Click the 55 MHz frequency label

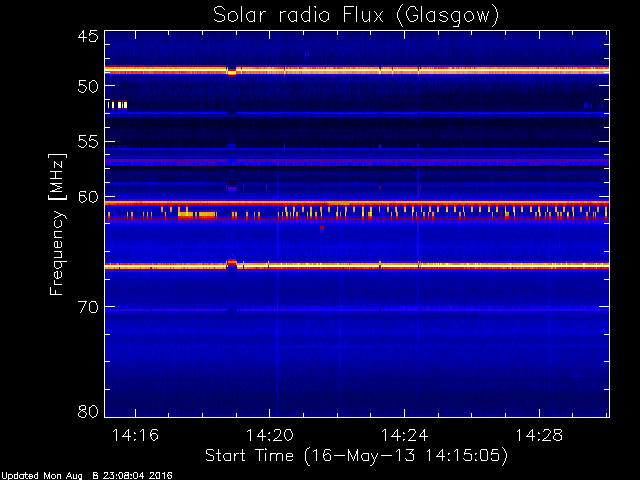(x=88, y=142)
